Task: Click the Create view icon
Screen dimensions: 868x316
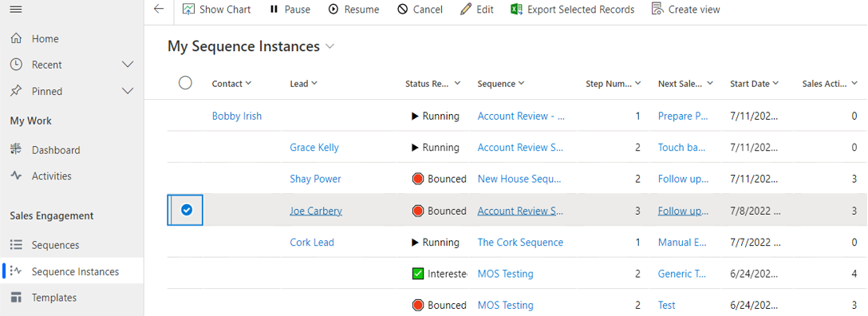Action: coord(657,10)
